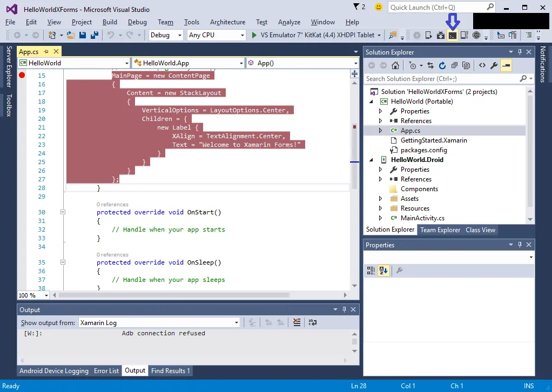Toggle auto hide pin on Properties panel
Screen dimensions: 552x392
point(520,245)
